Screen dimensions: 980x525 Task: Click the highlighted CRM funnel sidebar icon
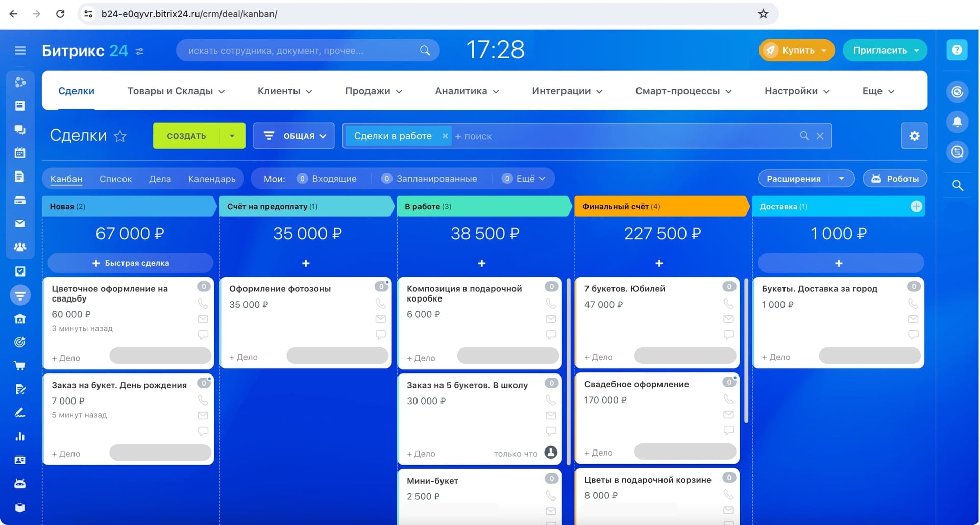point(20,295)
